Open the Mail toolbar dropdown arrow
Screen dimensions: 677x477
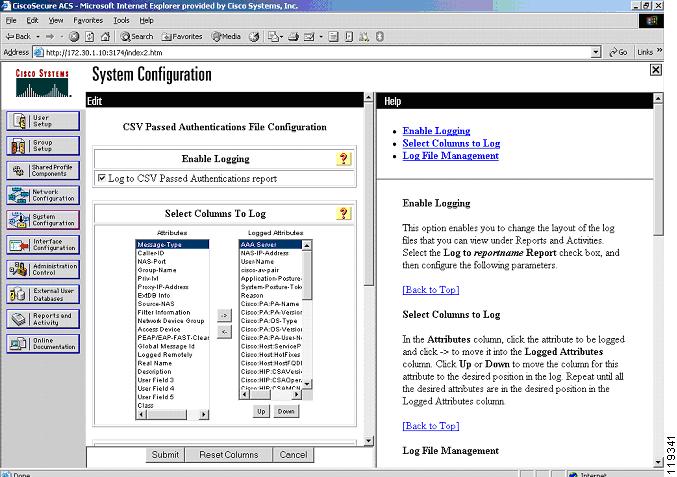(x=321, y=37)
